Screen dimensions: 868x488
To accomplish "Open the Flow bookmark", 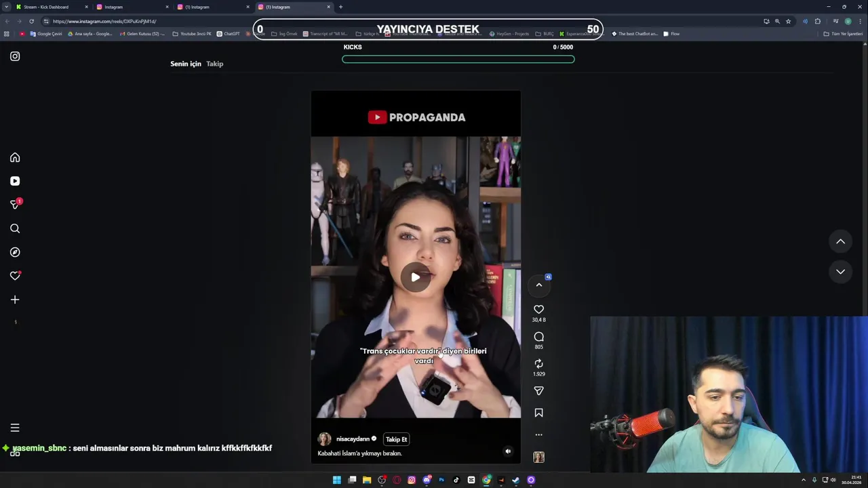I will click(x=671, y=34).
